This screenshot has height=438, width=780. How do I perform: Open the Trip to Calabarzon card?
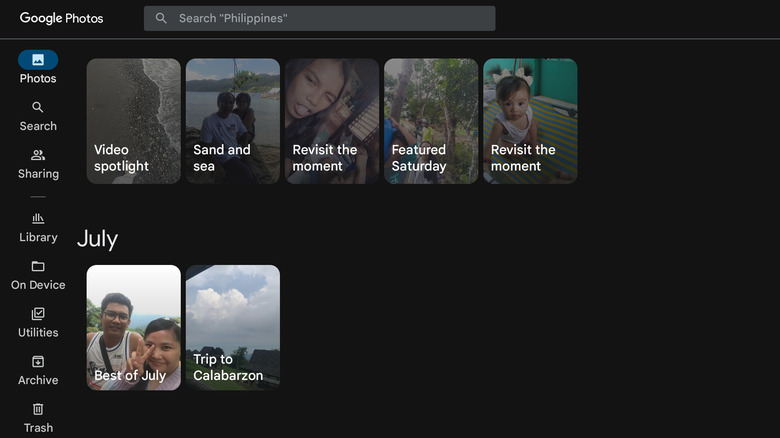(x=232, y=327)
